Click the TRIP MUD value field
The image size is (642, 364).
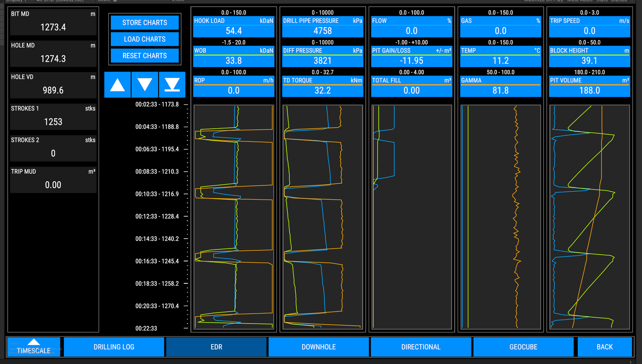pos(53,185)
